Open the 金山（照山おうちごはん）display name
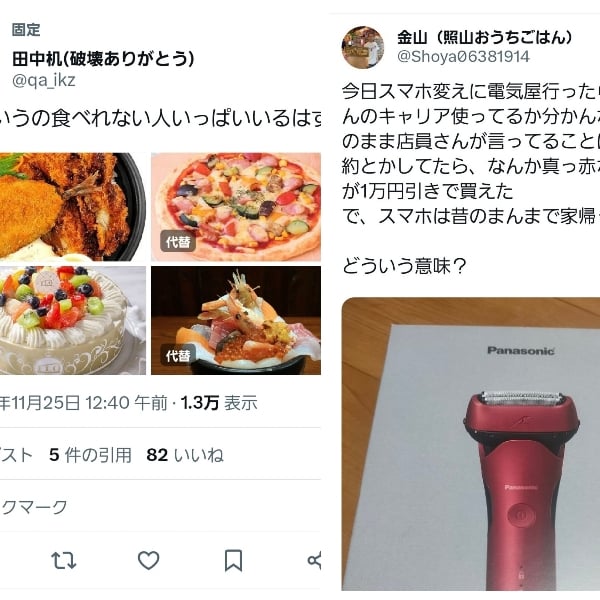600x600 pixels. [x=485, y=37]
